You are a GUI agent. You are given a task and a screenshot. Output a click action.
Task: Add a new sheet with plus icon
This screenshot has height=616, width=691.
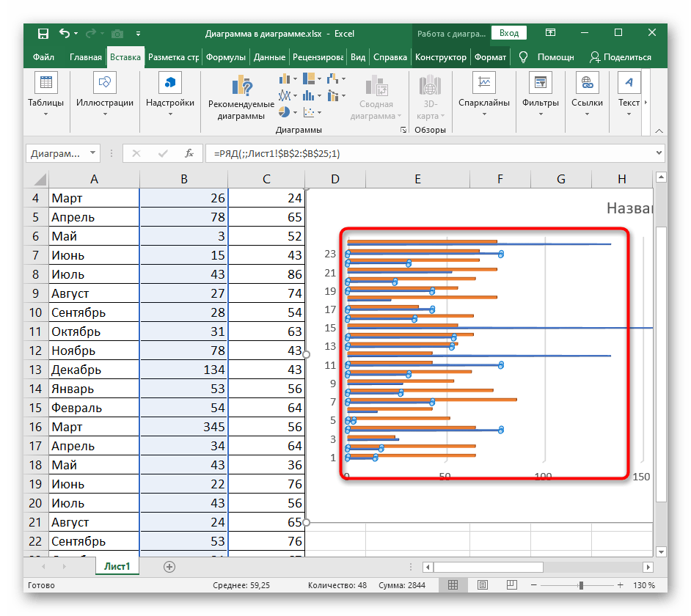pos(169,566)
